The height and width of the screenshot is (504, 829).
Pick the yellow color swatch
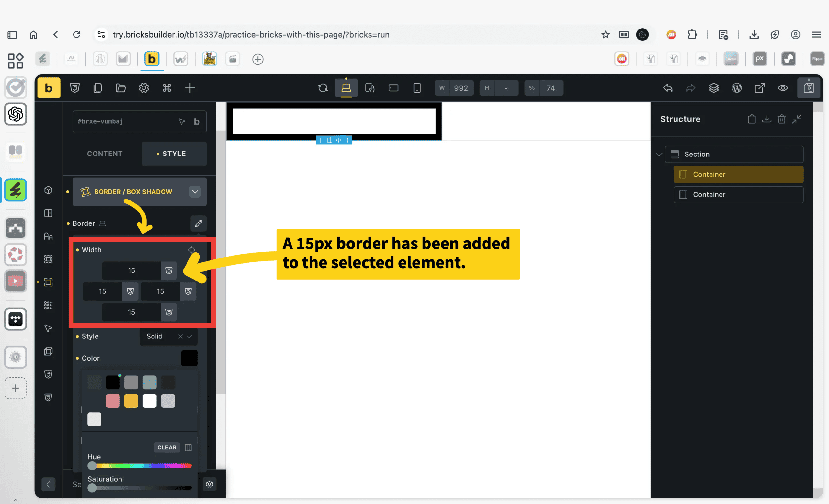point(131,401)
